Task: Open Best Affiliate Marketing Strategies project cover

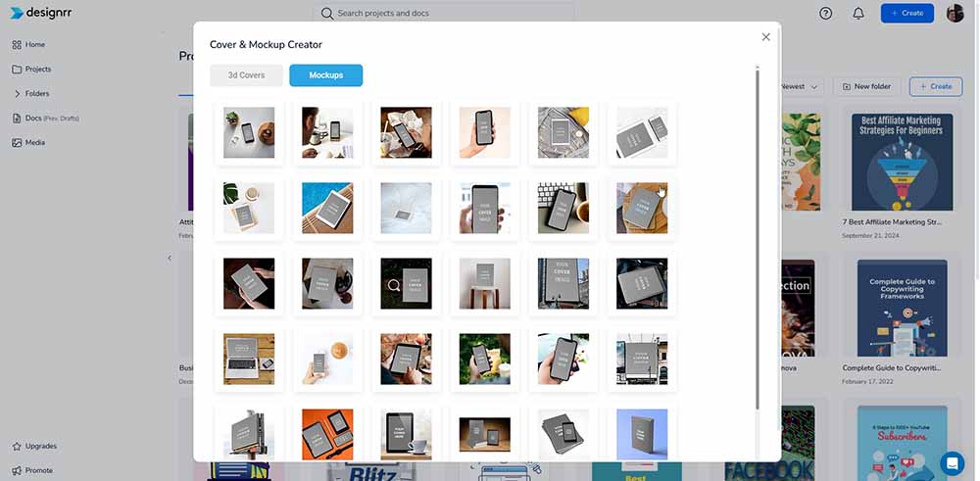Action: click(x=902, y=162)
